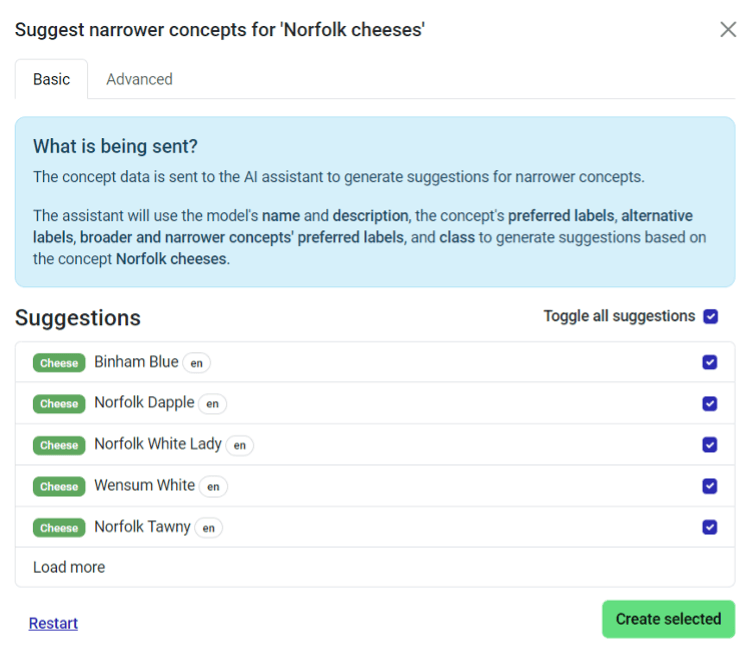Deselect the Norfolk Dapple checkbox
The height and width of the screenshot is (668, 753).
point(709,404)
